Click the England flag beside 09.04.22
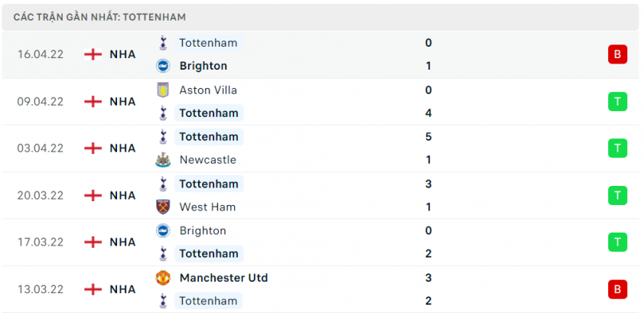The width and height of the screenshot is (644, 313). coord(93,102)
